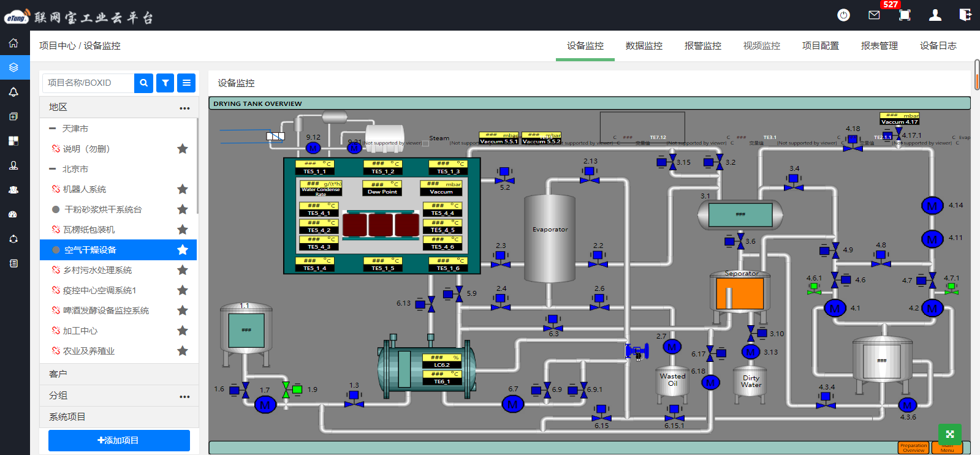980x455 pixels.
Task: Open the list menu button in project panel
Action: pos(186,83)
